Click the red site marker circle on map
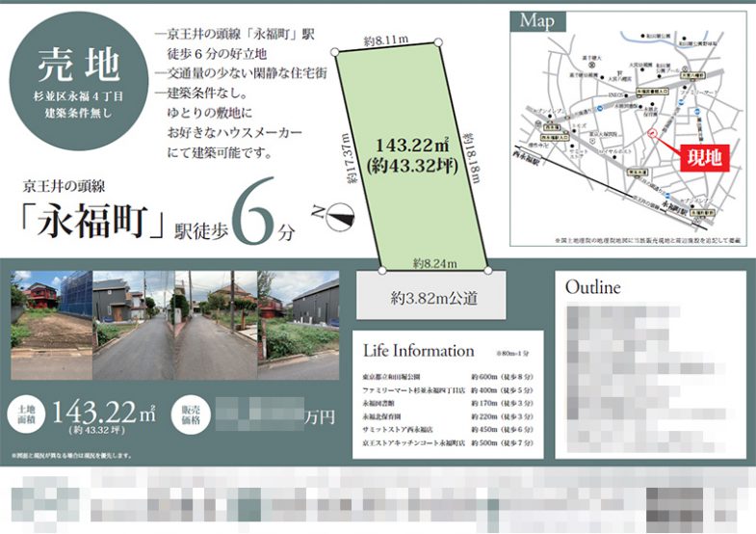Viewport: 756px width, 534px height. [x=652, y=133]
